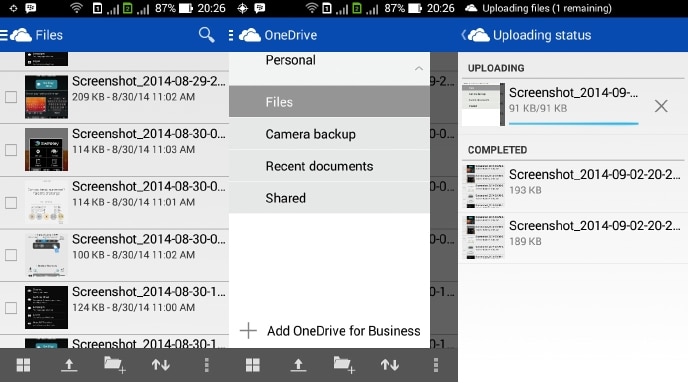This screenshot has height=383, width=688.
Task: Go back from Uploading status screen
Action: 464,35
